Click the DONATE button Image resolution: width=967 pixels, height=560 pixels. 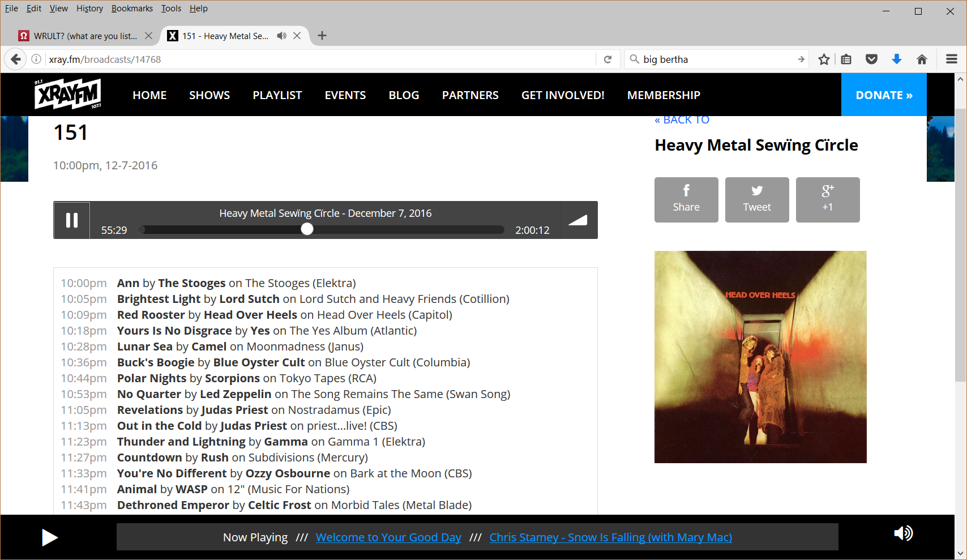click(884, 95)
